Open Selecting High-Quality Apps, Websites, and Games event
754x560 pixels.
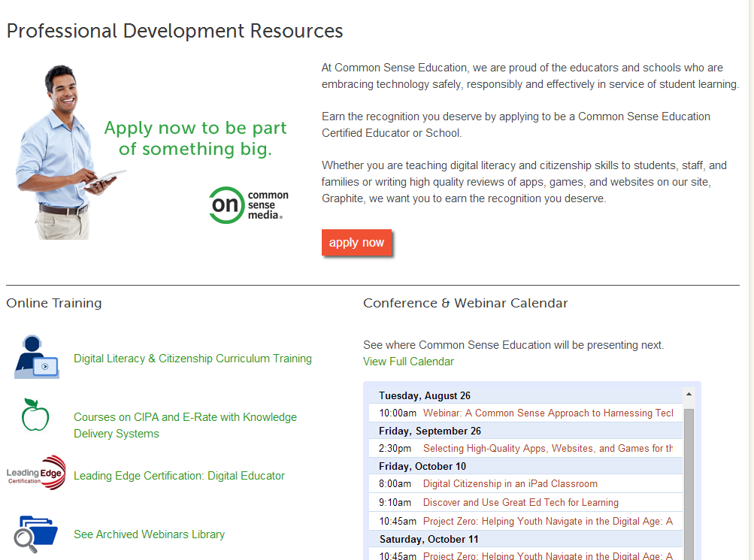coord(548,449)
